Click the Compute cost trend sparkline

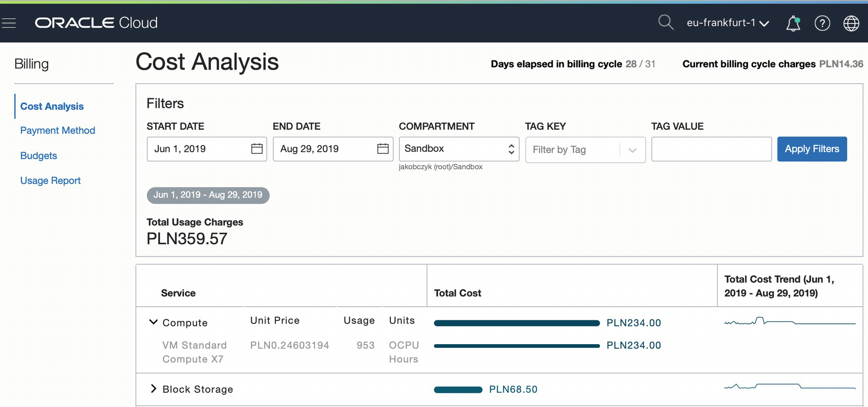tap(789, 321)
